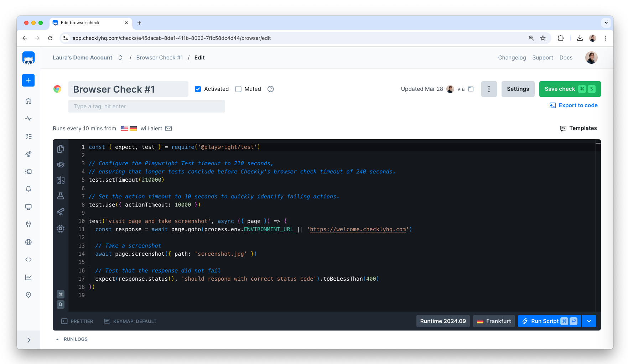The height and width of the screenshot is (364, 628).
Task: Expand the Run Script dropdown arrow
Action: pos(589,321)
